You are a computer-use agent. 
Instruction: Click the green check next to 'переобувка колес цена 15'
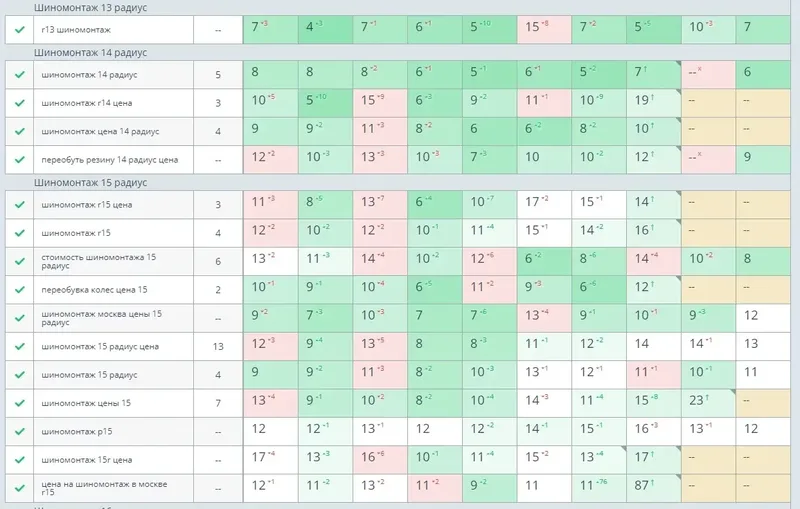(x=19, y=290)
